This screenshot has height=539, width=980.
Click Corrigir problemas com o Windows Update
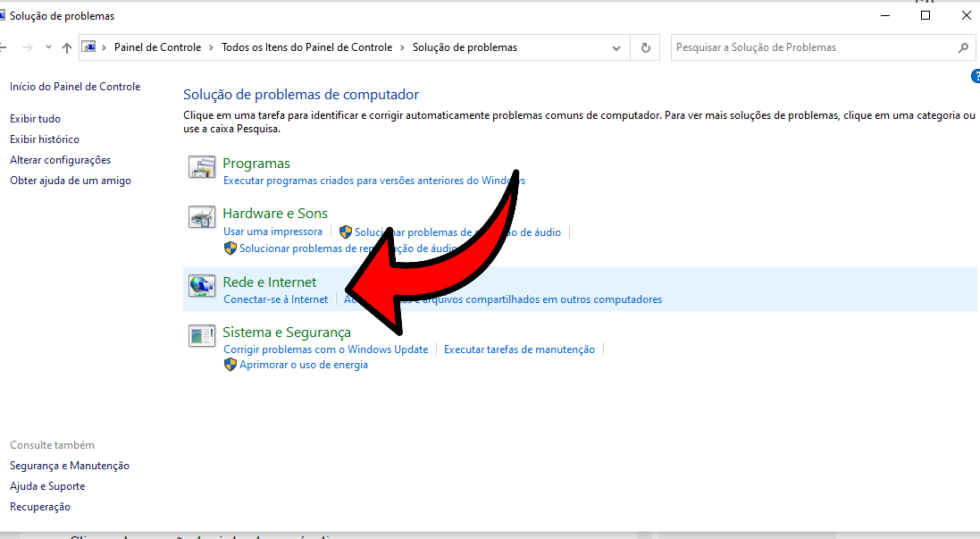[326, 350]
